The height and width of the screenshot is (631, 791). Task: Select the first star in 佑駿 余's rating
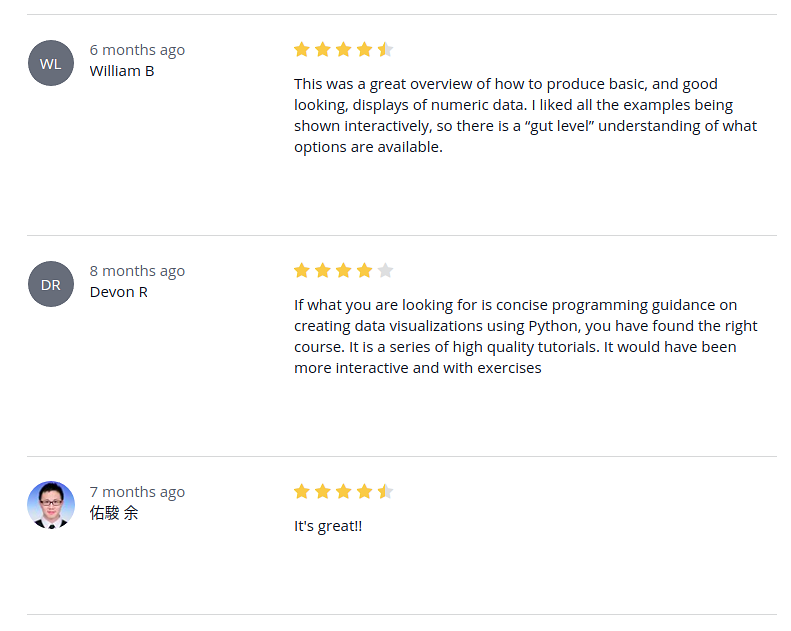(x=302, y=491)
